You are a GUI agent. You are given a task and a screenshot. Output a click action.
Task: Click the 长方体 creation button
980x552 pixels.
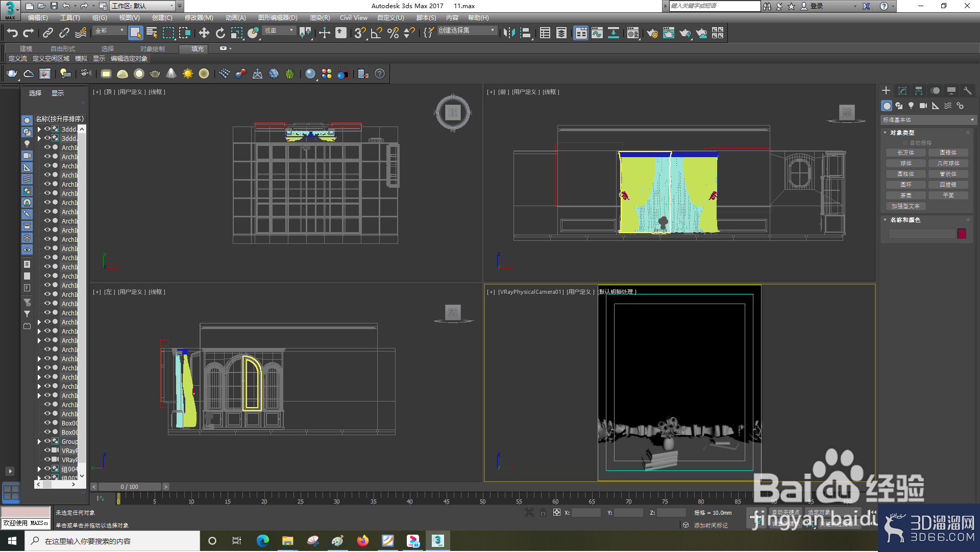click(x=905, y=152)
